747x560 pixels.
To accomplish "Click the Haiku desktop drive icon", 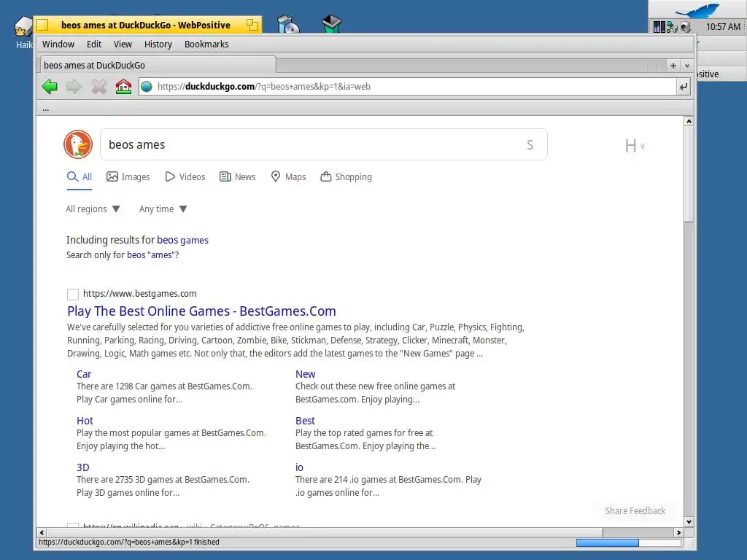I will click(x=22, y=27).
